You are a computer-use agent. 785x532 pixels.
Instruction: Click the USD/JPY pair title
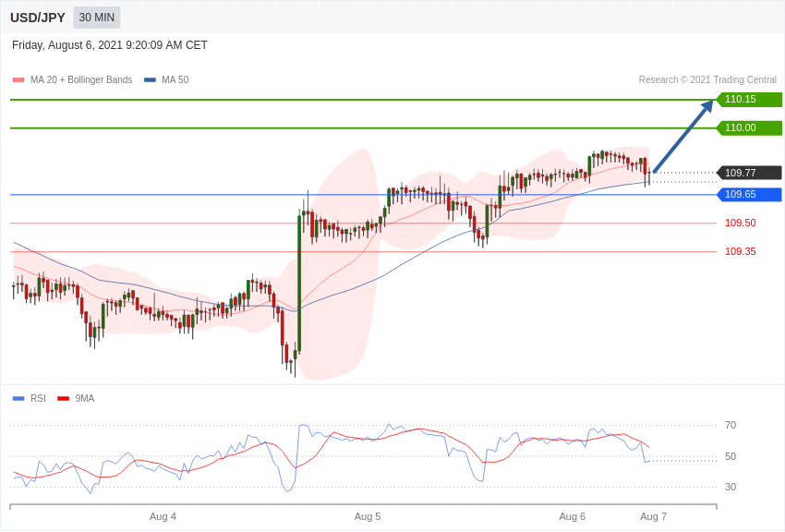tap(38, 18)
